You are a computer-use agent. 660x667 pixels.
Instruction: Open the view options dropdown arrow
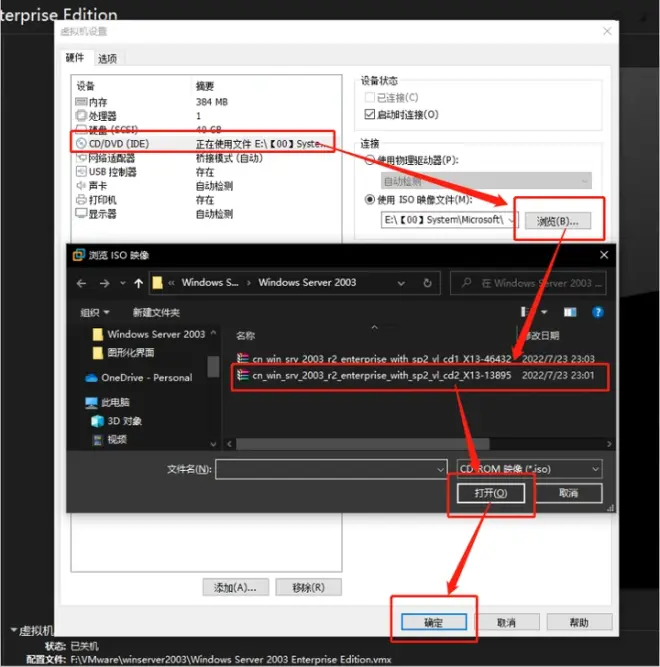[x=544, y=312]
